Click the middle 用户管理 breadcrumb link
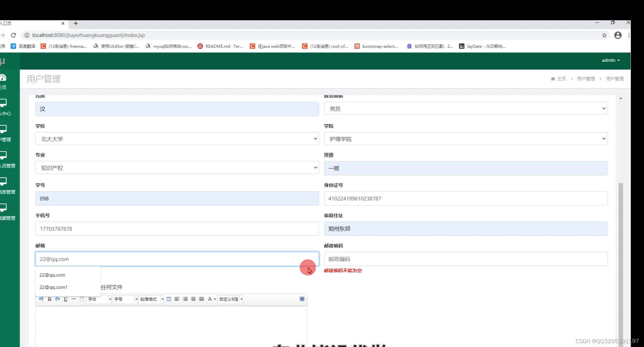The width and height of the screenshot is (644, 347). tap(586, 79)
